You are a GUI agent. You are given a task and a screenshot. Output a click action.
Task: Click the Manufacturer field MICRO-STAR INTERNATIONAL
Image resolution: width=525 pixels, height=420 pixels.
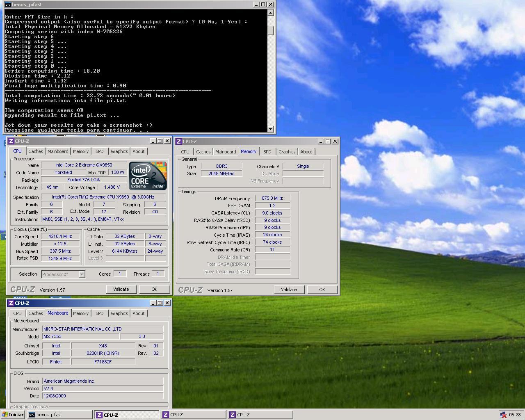pos(103,329)
